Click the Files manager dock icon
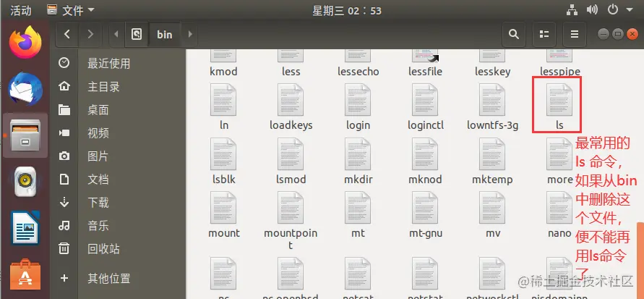644x299 pixels. pos(25,136)
